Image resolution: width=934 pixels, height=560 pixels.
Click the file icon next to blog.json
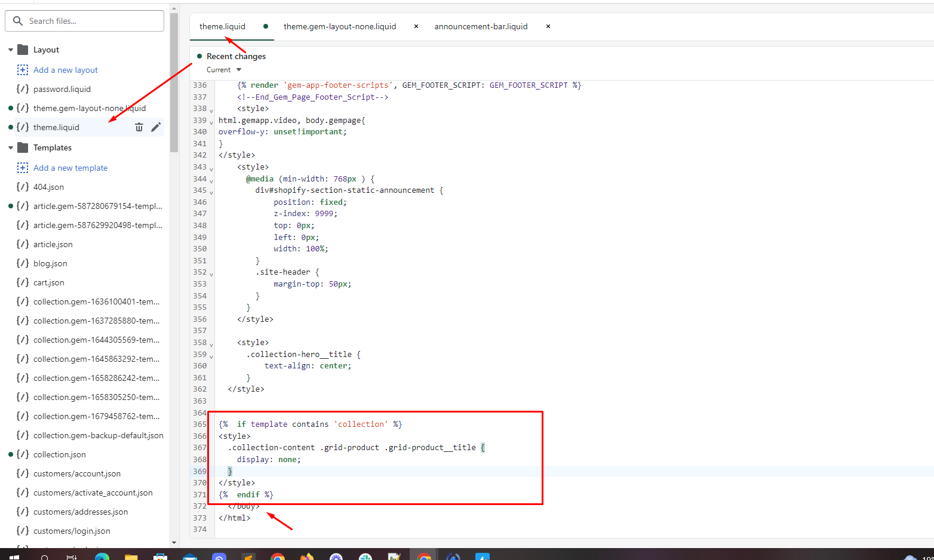23,263
